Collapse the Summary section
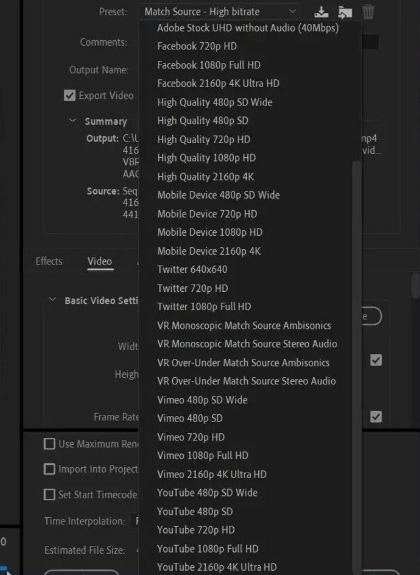This screenshot has height=575, width=420. [x=73, y=121]
